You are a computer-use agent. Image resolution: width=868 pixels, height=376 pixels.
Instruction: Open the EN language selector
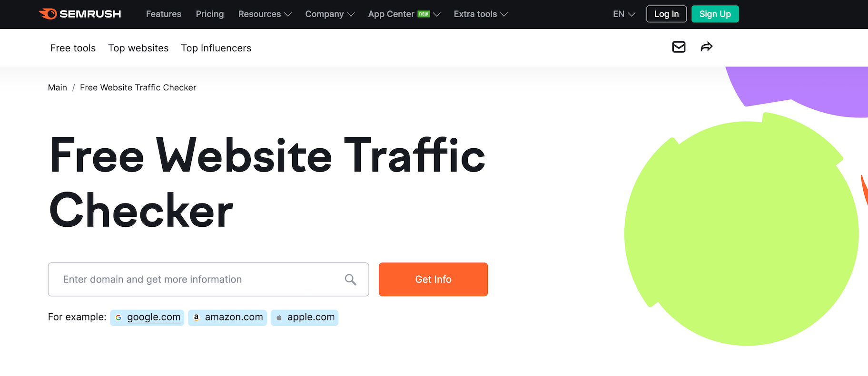coord(623,14)
